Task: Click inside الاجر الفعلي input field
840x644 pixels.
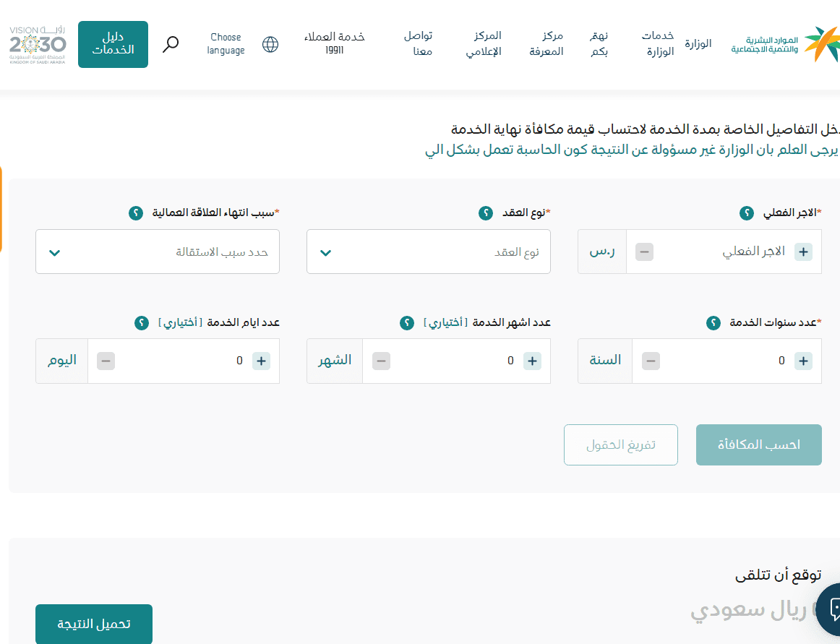Action: [x=724, y=252]
